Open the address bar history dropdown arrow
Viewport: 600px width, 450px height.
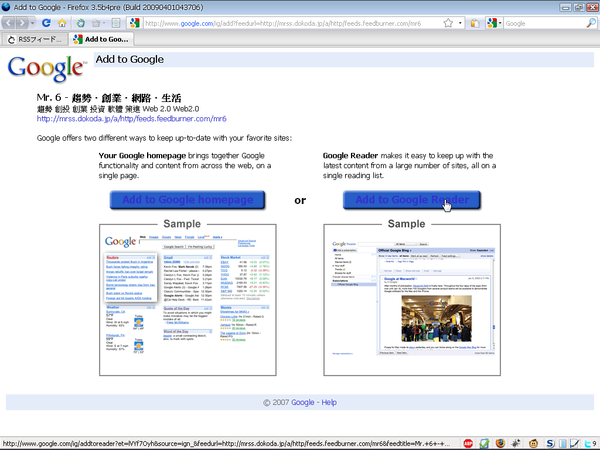click(460, 23)
